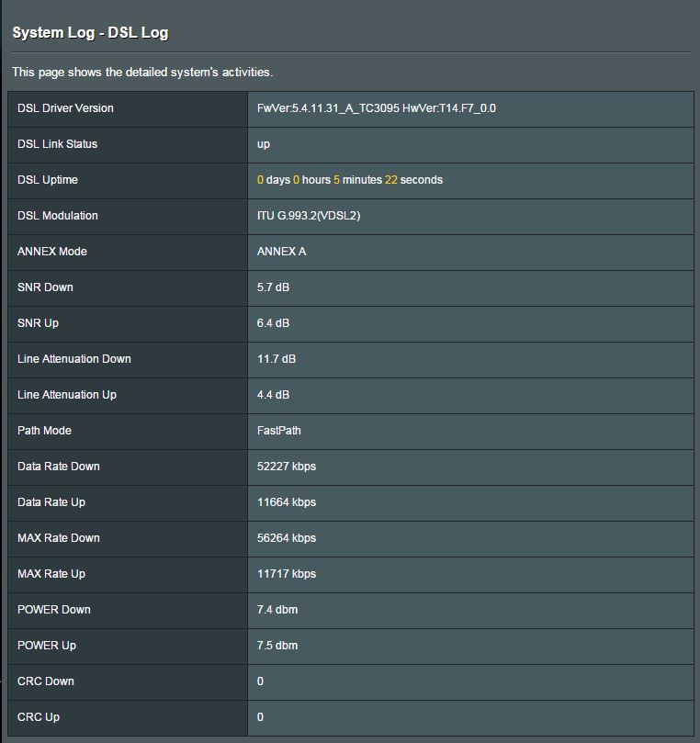Select the 'This page shows the detailed system's activities' text
The image size is (700, 743).
click(x=142, y=72)
